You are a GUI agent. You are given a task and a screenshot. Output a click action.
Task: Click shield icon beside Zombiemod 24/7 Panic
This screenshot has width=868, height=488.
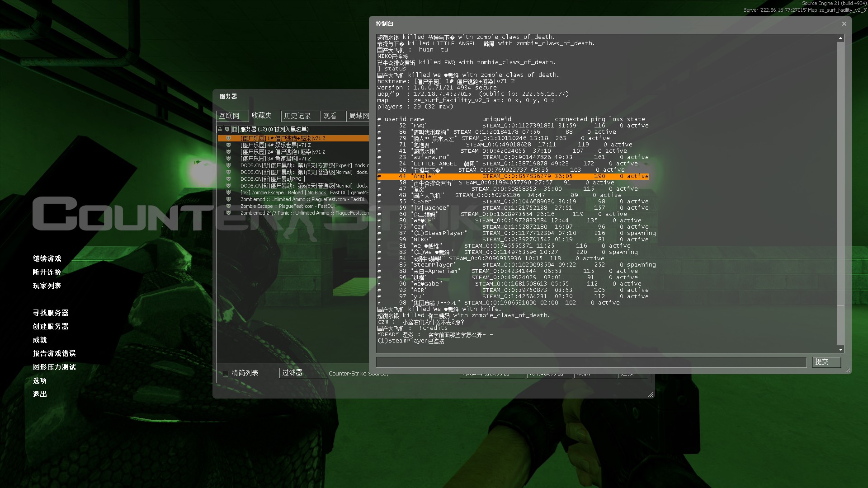pyautogui.click(x=228, y=213)
